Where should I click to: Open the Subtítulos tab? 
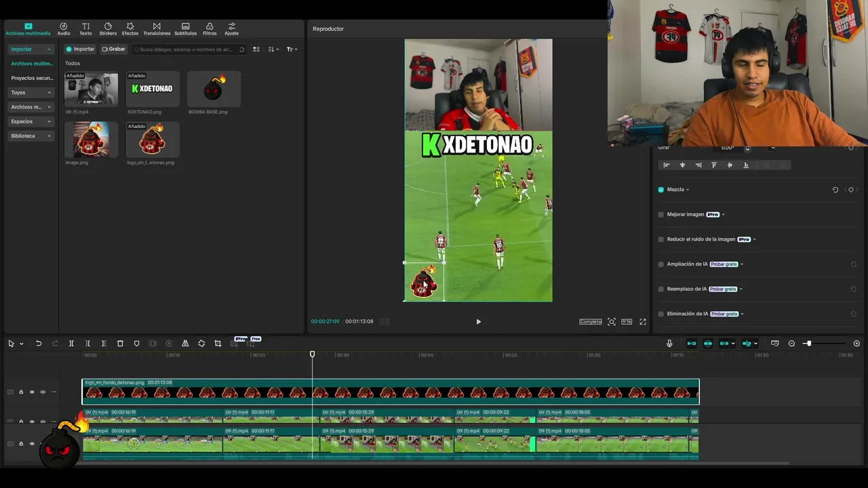[x=185, y=29]
